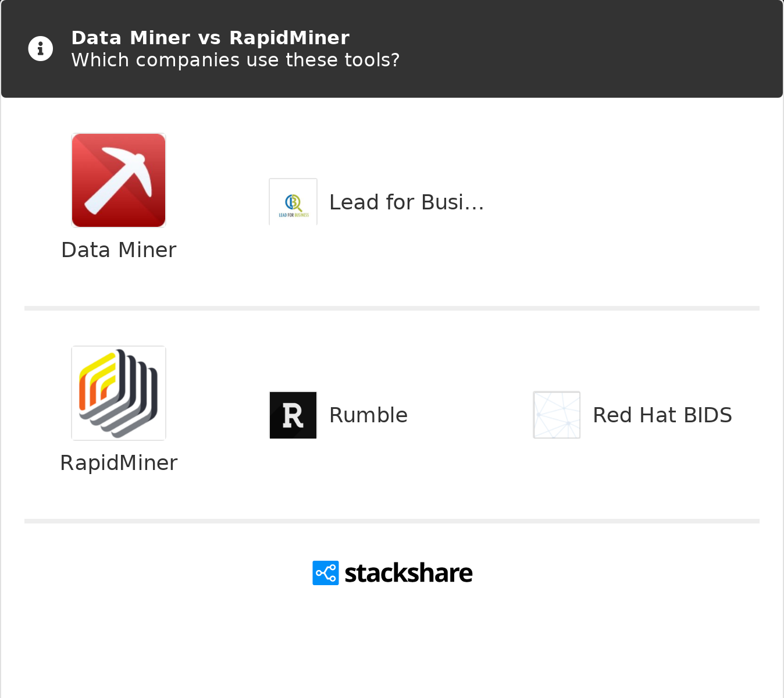
Task: Click the blue stackshare share icon
Action: tap(326, 573)
